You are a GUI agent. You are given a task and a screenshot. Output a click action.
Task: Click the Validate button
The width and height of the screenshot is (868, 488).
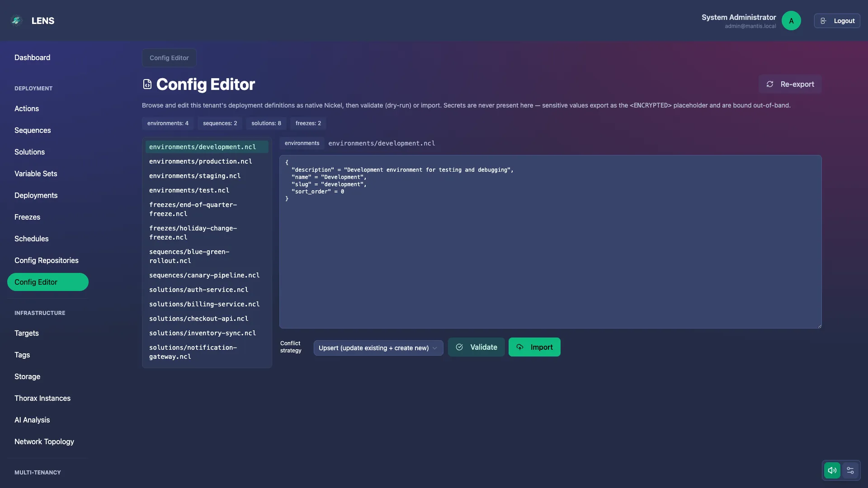(x=476, y=347)
